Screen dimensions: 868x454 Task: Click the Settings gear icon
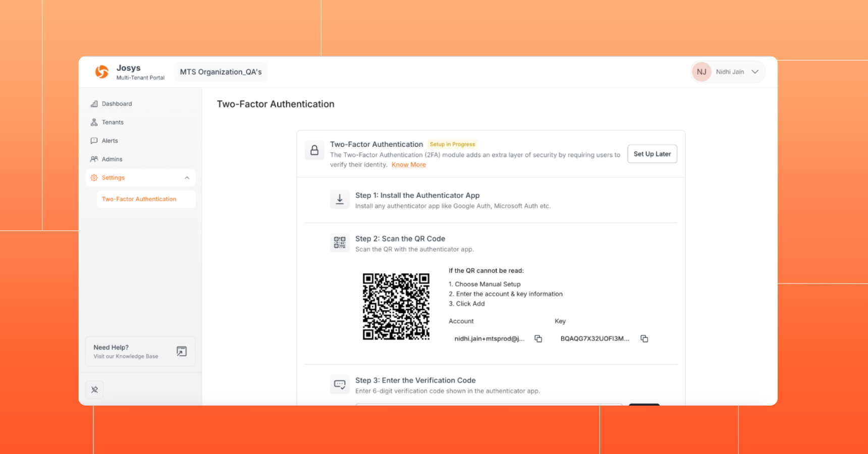point(94,178)
